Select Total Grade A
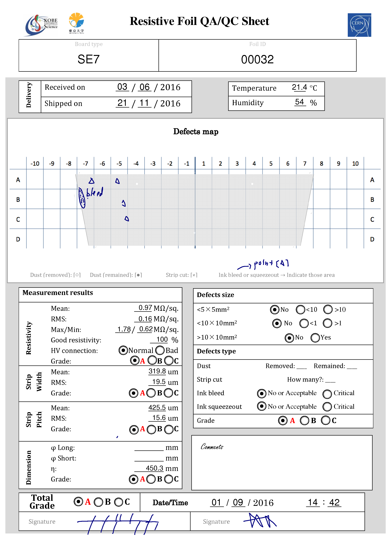392x554 pixels. [78, 502]
